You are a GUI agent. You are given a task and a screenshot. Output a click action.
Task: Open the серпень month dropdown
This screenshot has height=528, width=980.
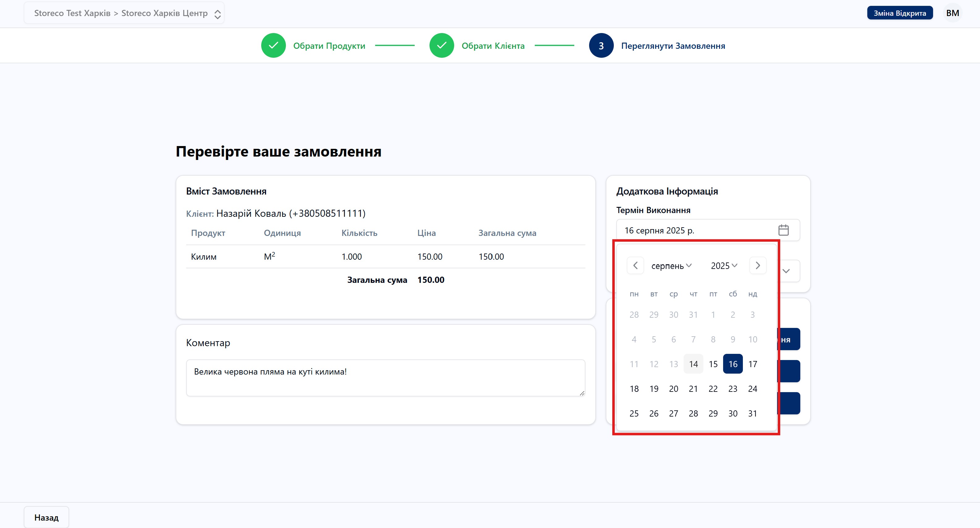672,266
